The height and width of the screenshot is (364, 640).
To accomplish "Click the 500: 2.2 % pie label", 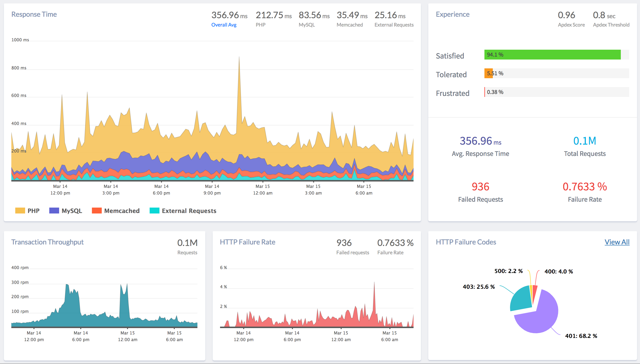I will click(x=508, y=271).
